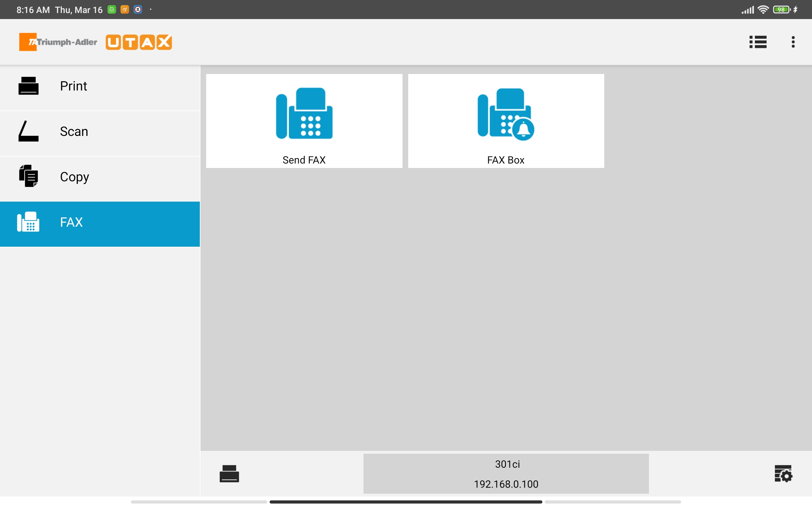Screen dimensions: 812x508
Task: Click the UTAX logo
Action: (x=139, y=42)
